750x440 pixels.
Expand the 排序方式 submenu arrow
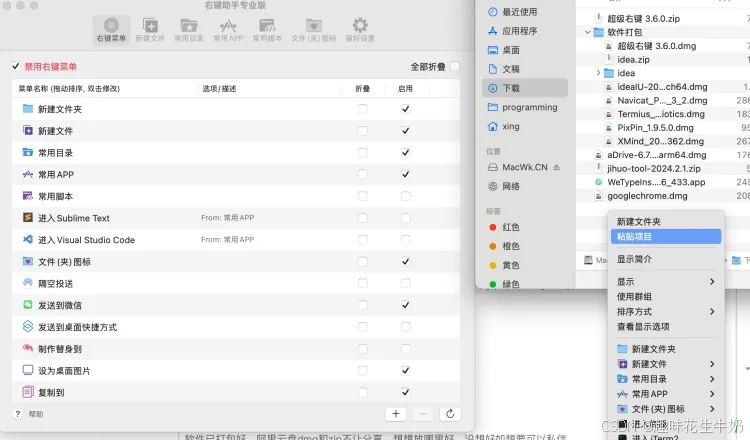(712, 312)
